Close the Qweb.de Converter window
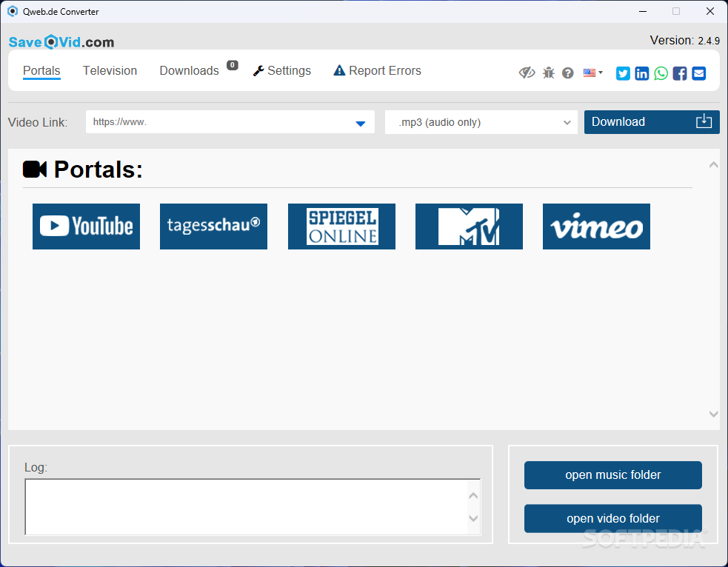728x567 pixels. [x=710, y=11]
